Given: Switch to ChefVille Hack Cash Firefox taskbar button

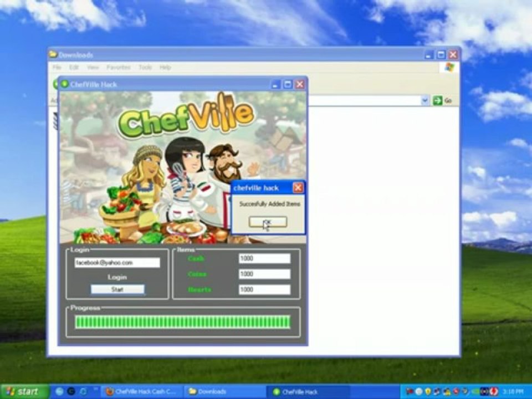Looking at the screenshot, I should click(x=141, y=392).
